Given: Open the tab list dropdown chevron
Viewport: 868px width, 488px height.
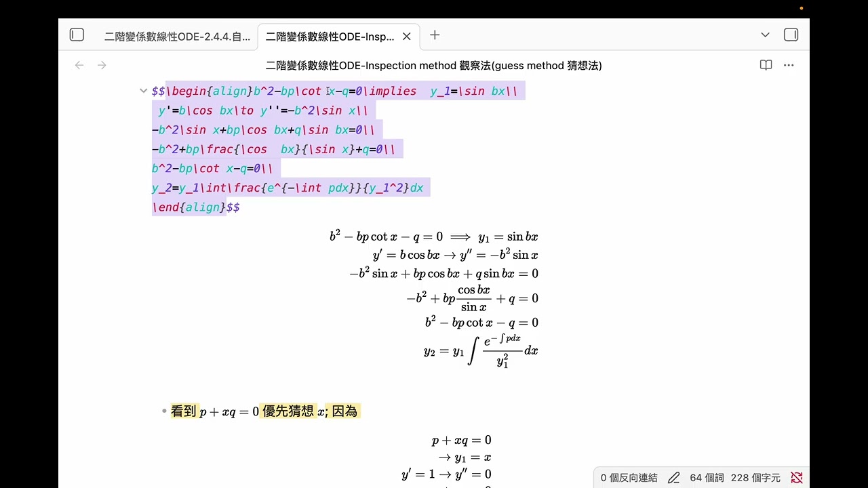Looking at the screenshot, I should [765, 35].
